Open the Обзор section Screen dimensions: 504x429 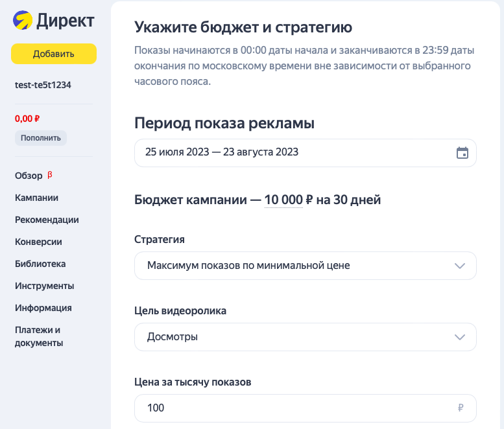29,176
